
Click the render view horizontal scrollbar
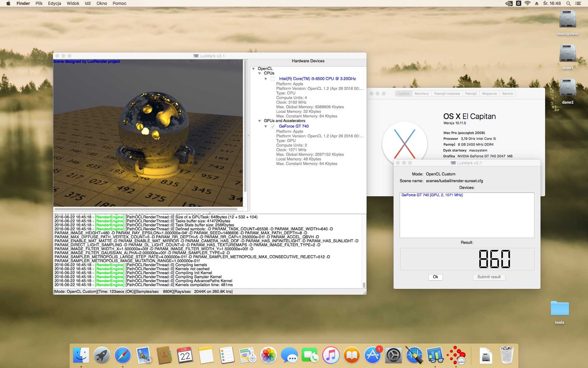(146, 209)
